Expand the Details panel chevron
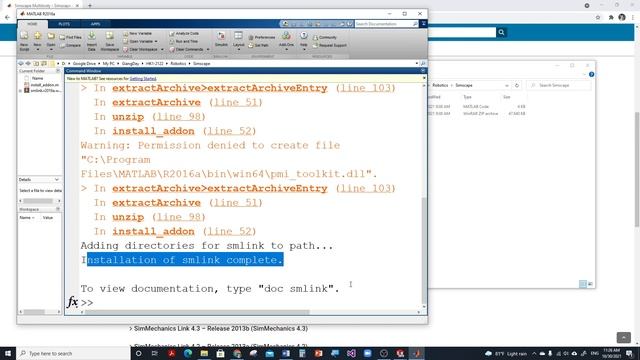Image resolution: width=640 pixels, height=360 pixels. [x=56, y=180]
